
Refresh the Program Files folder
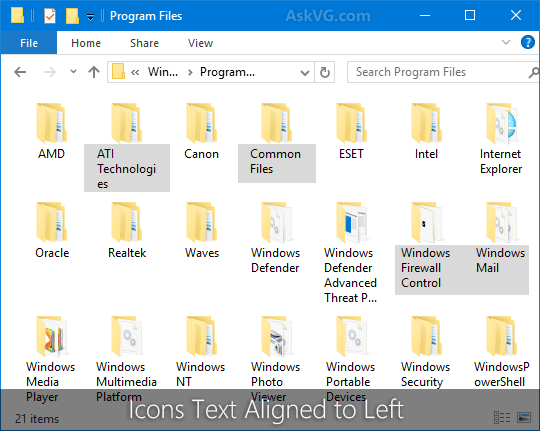click(x=325, y=72)
